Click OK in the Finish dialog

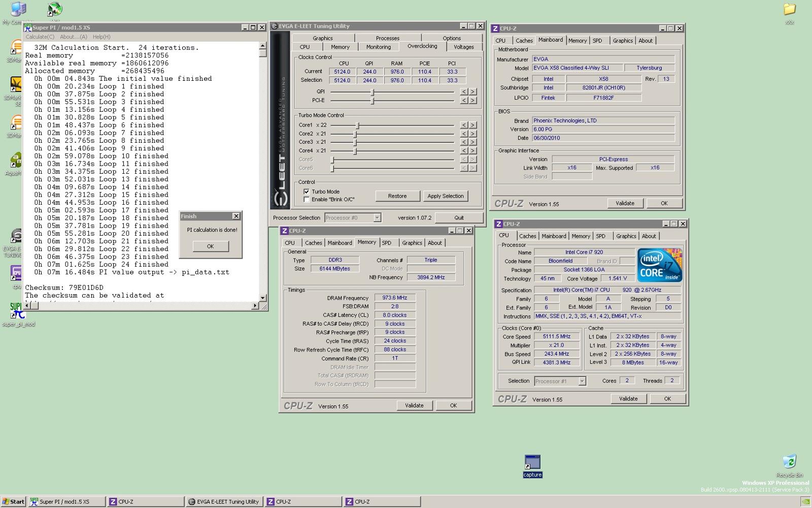(210, 246)
